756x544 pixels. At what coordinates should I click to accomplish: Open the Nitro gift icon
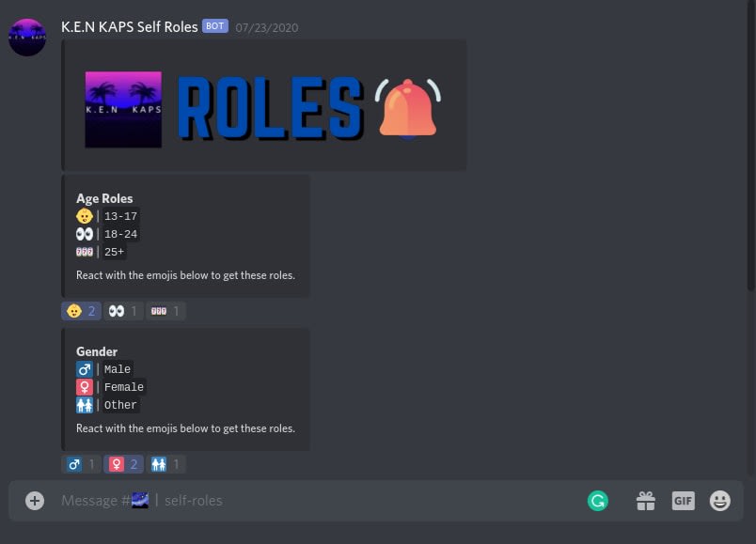coord(646,501)
